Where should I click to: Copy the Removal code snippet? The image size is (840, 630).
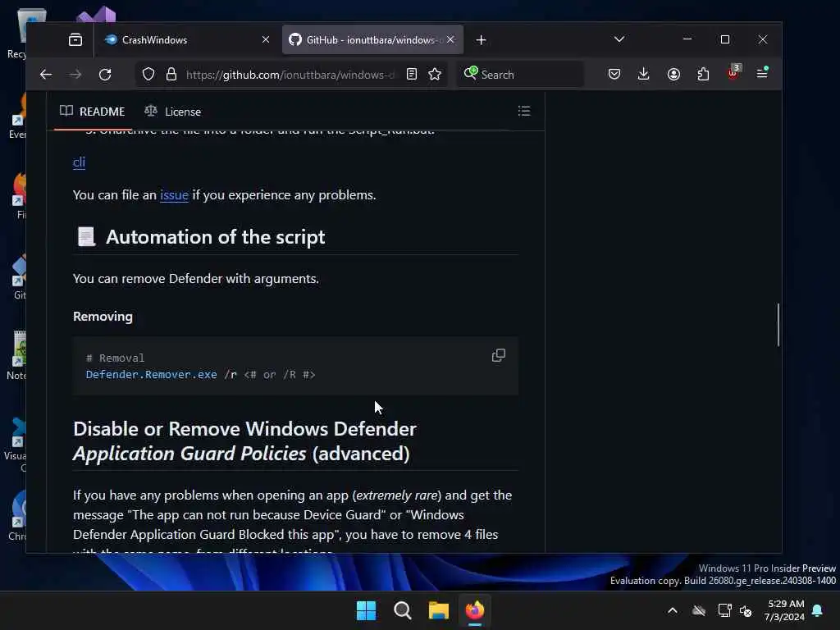pyautogui.click(x=498, y=355)
